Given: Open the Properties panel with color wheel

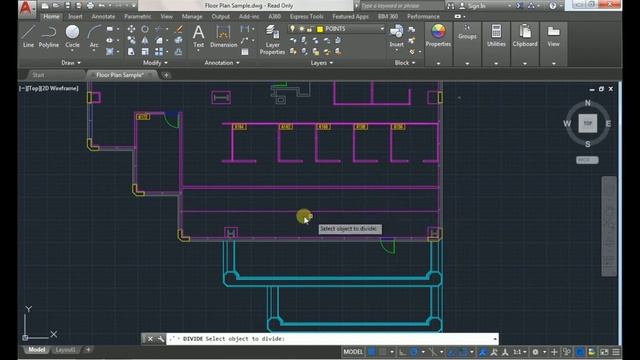Looking at the screenshot, I should [438, 36].
